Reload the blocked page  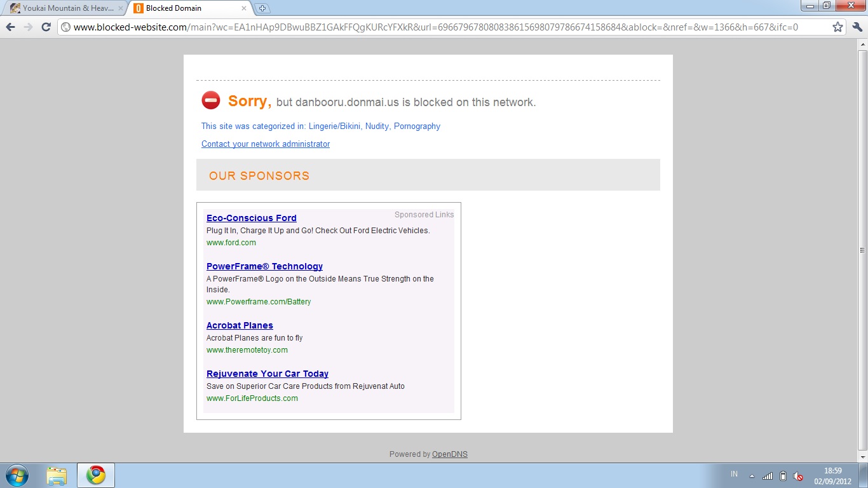[x=46, y=27]
